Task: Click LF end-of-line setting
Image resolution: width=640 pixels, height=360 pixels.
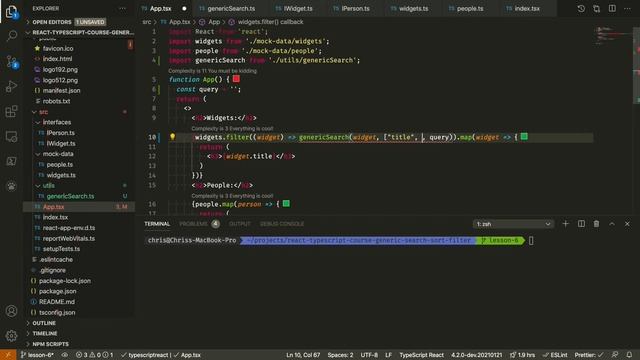Action: coord(388,355)
